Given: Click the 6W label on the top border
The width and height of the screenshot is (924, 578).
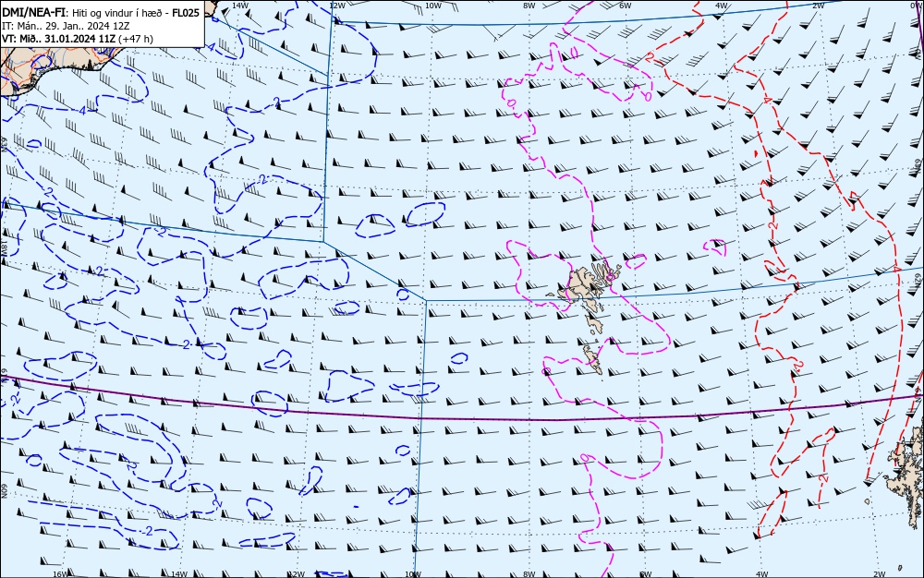Looking at the screenshot, I should [626, 6].
